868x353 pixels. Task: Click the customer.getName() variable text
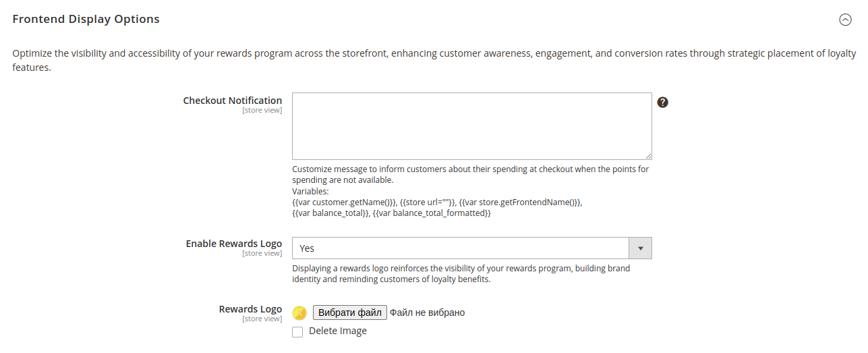click(344, 202)
